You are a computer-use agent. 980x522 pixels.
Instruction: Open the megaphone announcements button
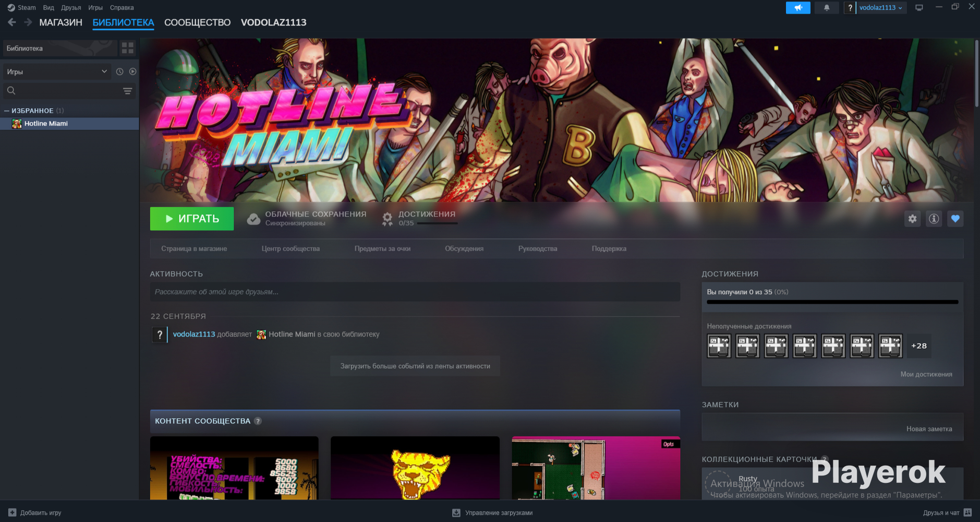pyautogui.click(x=798, y=8)
